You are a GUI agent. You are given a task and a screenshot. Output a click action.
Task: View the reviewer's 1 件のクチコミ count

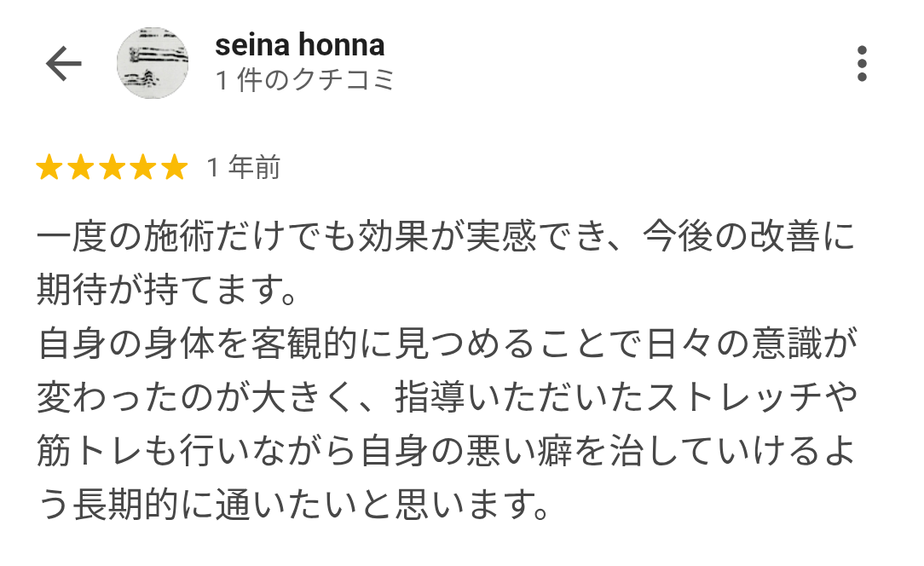tap(304, 80)
